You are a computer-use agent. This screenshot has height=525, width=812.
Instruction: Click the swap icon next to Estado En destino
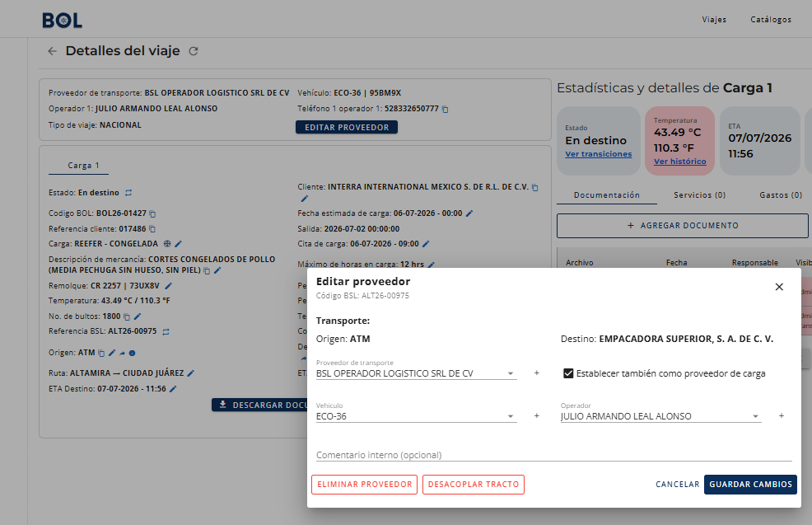(128, 193)
